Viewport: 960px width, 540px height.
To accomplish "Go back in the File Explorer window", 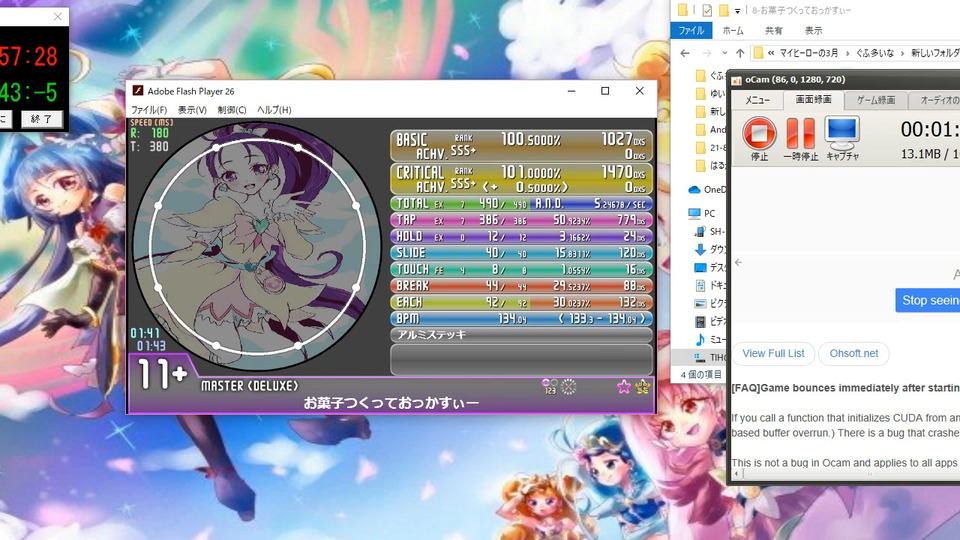I will click(x=684, y=53).
